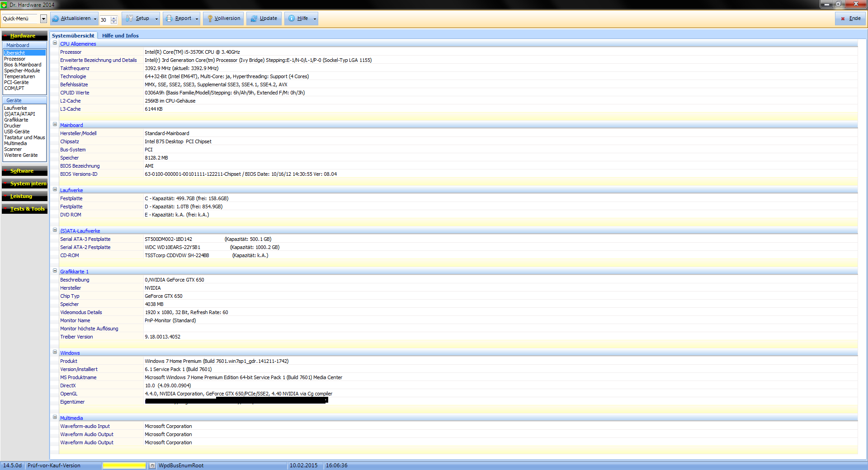Click the Update button label
The height and width of the screenshot is (470, 868).
pyautogui.click(x=269, y=19)
